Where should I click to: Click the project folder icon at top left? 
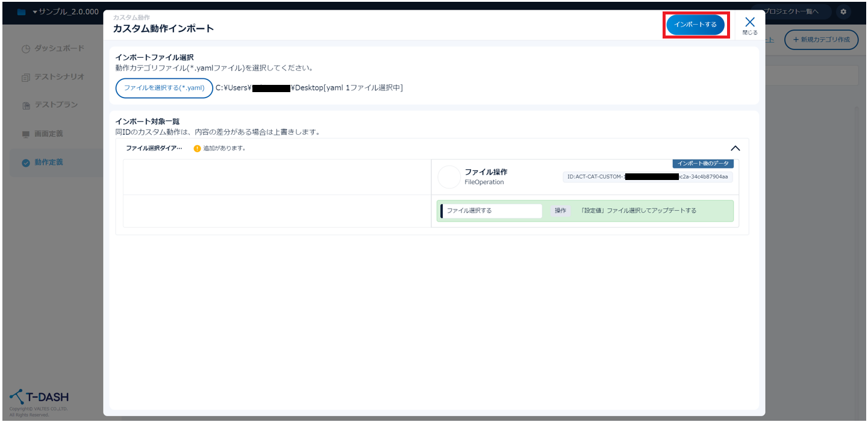[22, 12]
